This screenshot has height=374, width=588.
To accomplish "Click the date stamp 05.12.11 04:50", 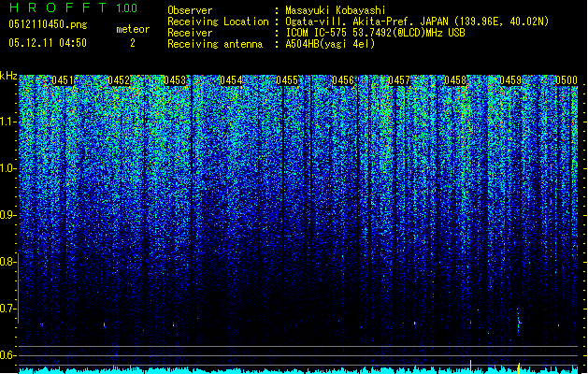I will (48, 43).
